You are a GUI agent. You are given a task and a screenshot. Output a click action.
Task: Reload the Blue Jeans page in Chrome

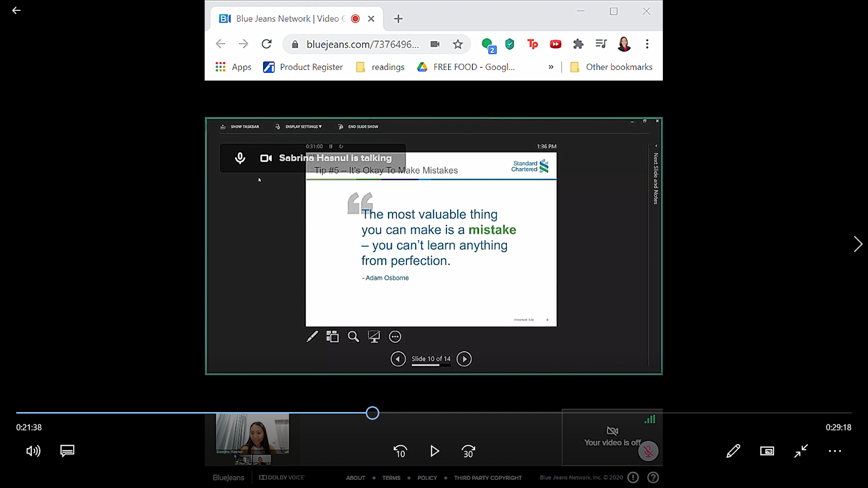266,44
